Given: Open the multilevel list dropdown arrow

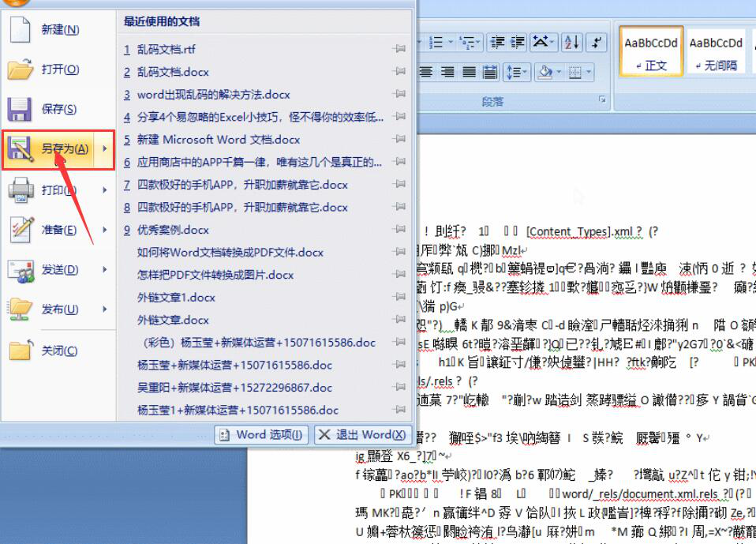Looking at the screenshot, I should (479, 43).
